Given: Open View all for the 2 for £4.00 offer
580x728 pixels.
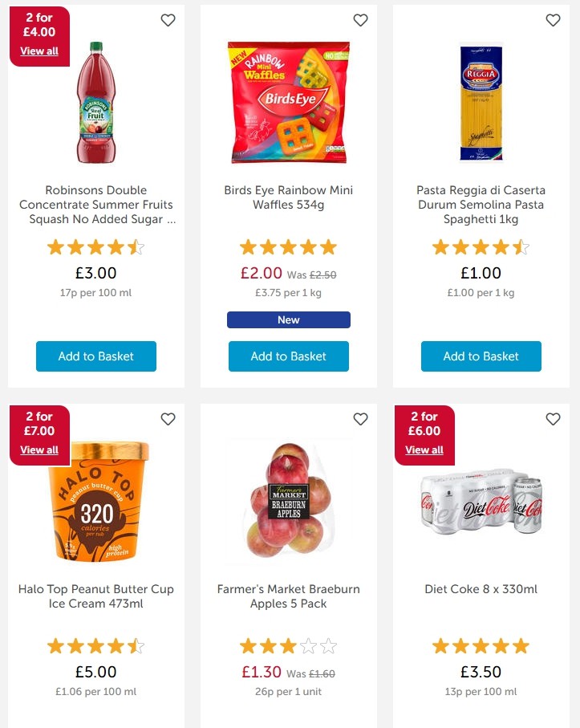Looking at the screenshot, I should tap(39, 51).
